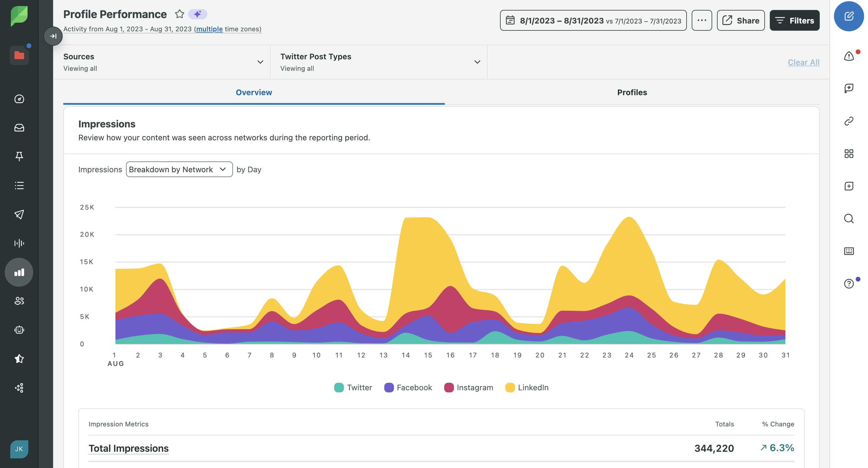Screen dimensions: 868x468
Task: Open the Breakdown by Network dropdown
Action: click(179, 169)
